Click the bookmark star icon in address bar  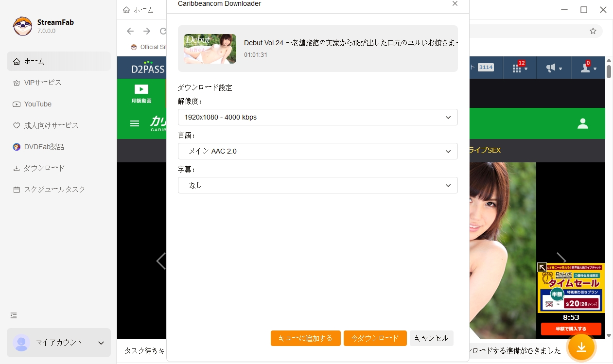[593, 31]
